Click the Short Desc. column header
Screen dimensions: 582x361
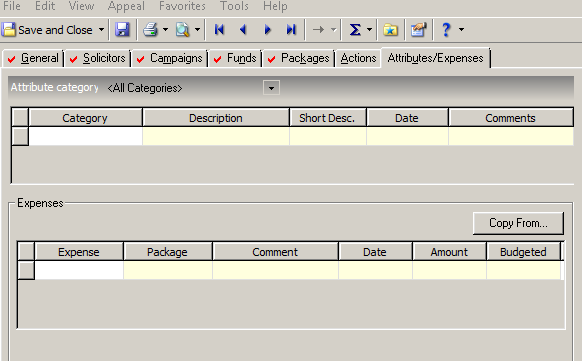click(328, 118)
